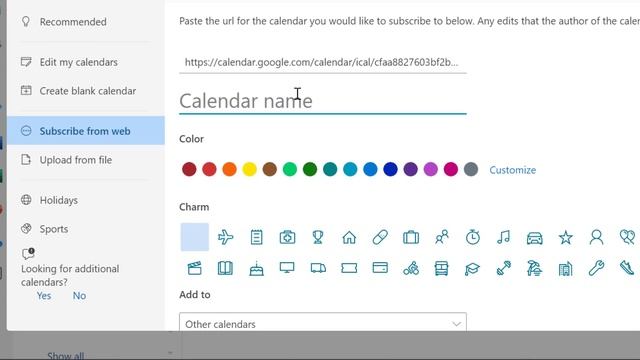Pick the magenta pink color swatch

[x=451, y=169]
